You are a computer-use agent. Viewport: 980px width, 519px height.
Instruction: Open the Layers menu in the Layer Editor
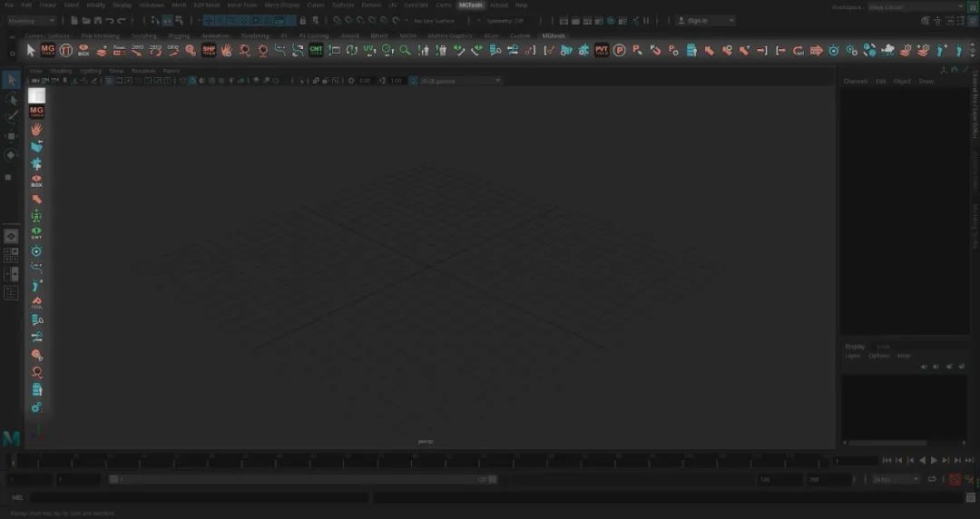[x=852, y=356]
